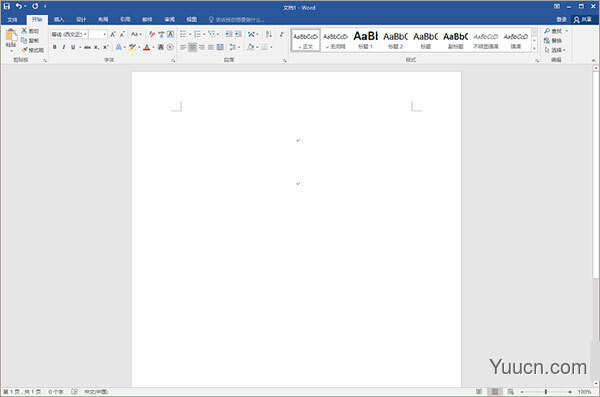Image resolution: width=600 pixels, height=397 pixels.
Task: Switch to the Layout tab
Action: tap(103, 20)
